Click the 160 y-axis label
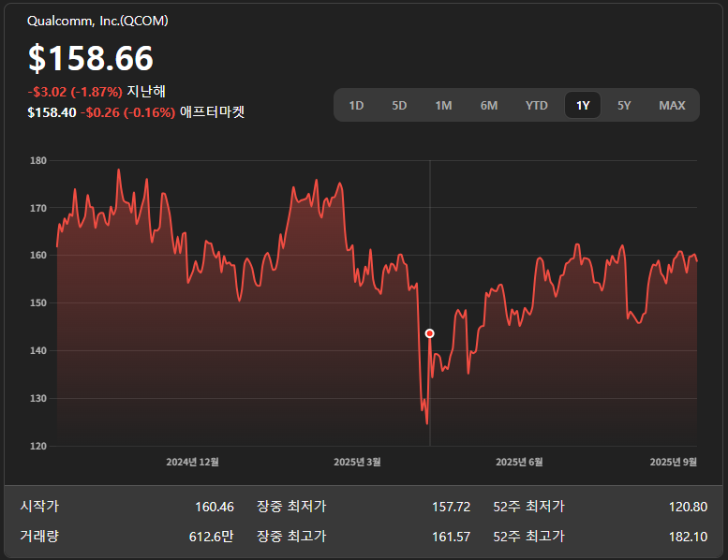This screenshot has width=728, height=560. (38, 255)
